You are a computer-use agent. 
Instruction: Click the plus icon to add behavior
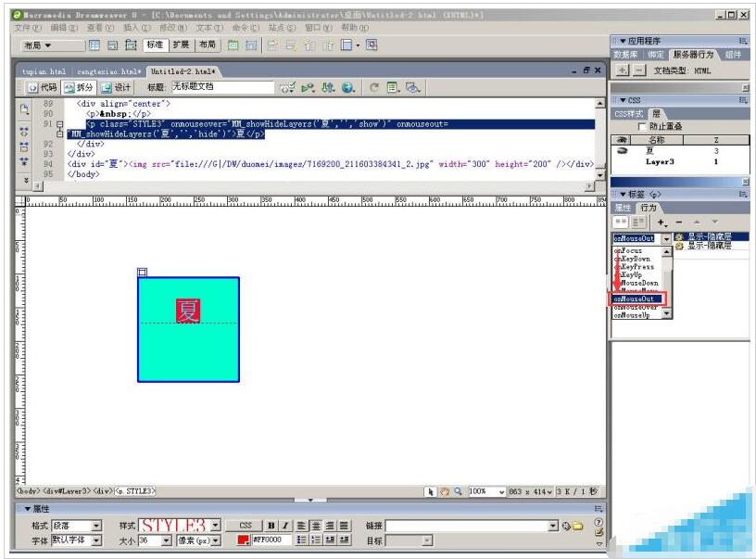661,222
